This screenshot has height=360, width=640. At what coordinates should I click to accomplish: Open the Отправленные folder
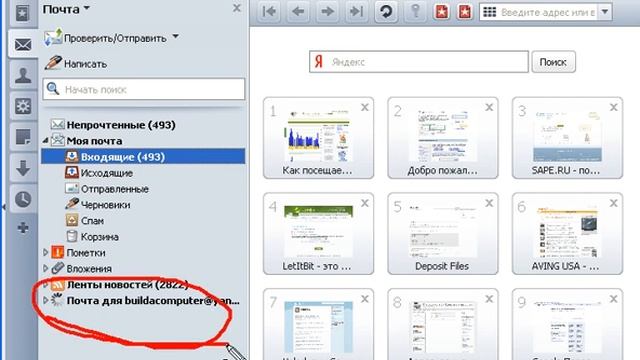pyautogui.click(x=107, y=189)
